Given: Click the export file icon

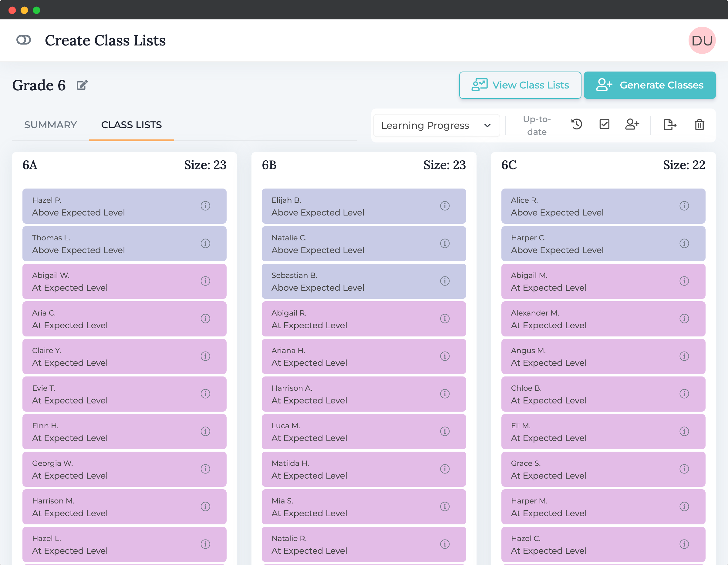Looking at the screenshot, I should pos(670,125).
